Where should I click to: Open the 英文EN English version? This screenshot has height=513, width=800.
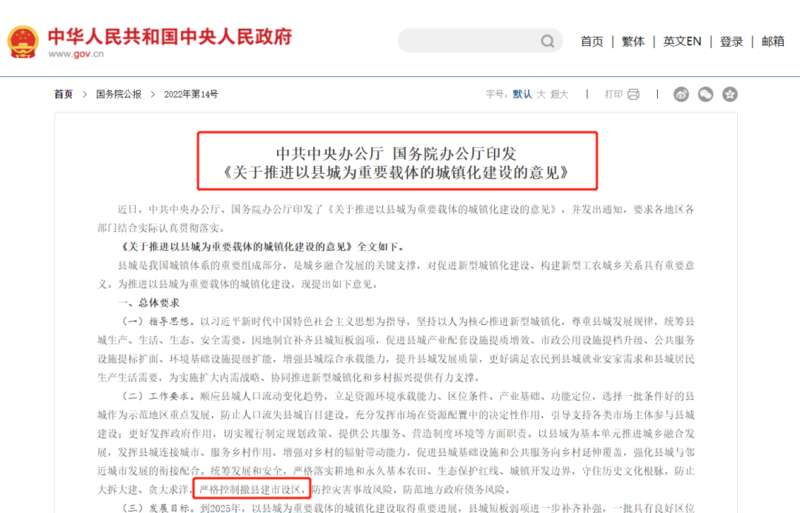coord(682,41)
